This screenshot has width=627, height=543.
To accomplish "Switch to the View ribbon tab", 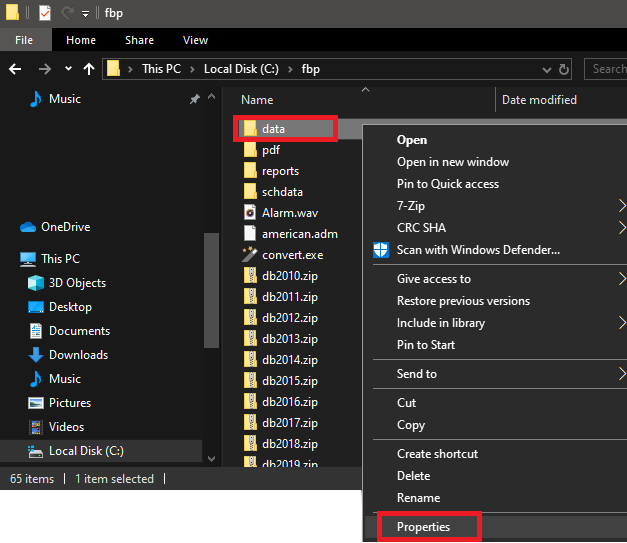I will 195,40.
